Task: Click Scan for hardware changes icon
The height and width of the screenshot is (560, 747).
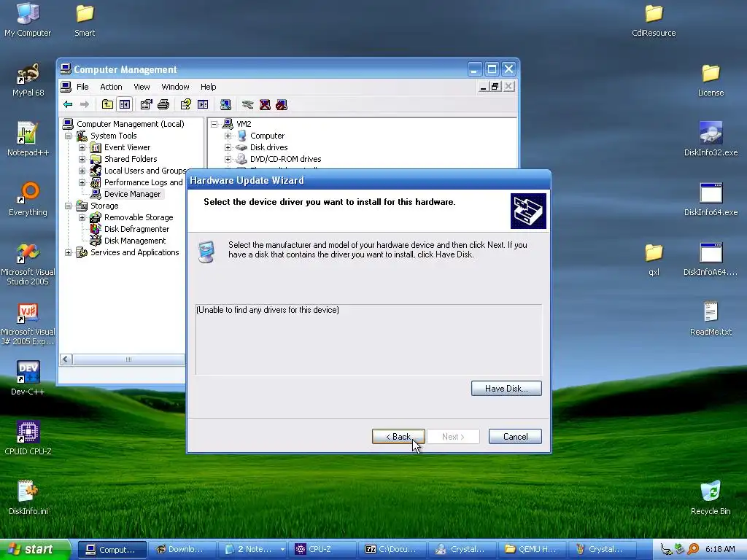Action: coord(226,104)
